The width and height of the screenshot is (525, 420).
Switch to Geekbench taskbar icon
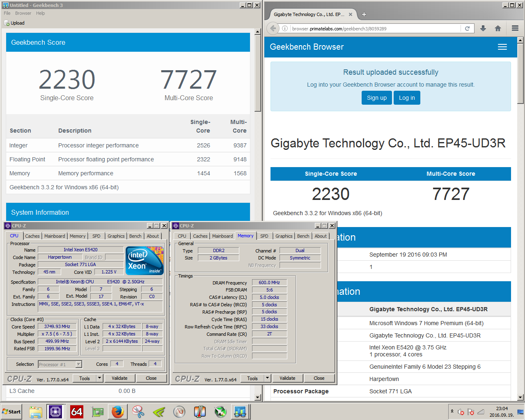click(x=241, y=411)
